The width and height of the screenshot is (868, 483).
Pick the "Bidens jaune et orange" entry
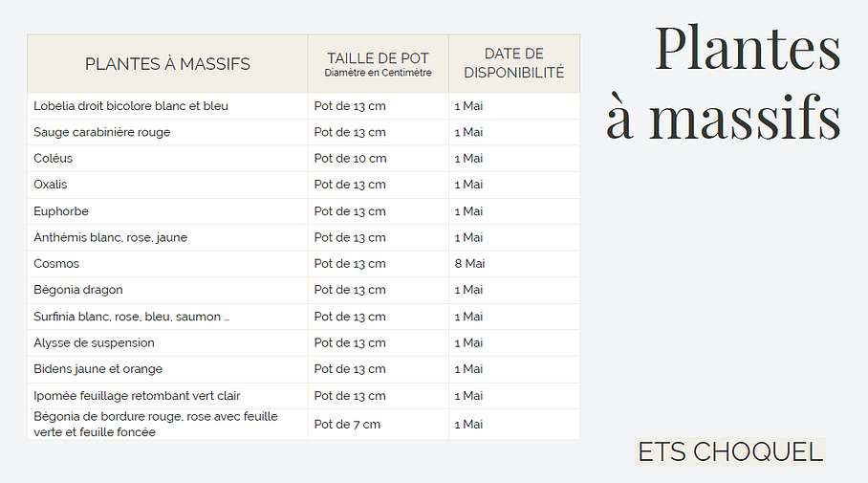[x=98, y=369]
